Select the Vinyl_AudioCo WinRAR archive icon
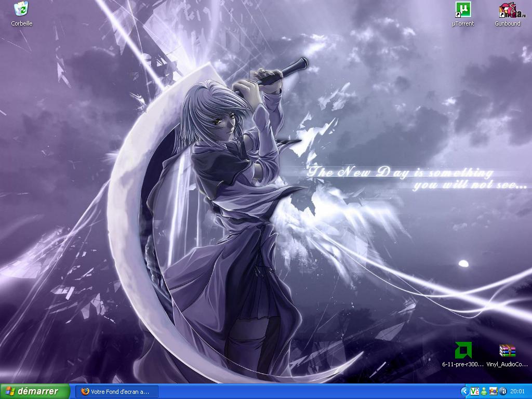The height and width of the screenshot is (399, 532). (507, 351)
